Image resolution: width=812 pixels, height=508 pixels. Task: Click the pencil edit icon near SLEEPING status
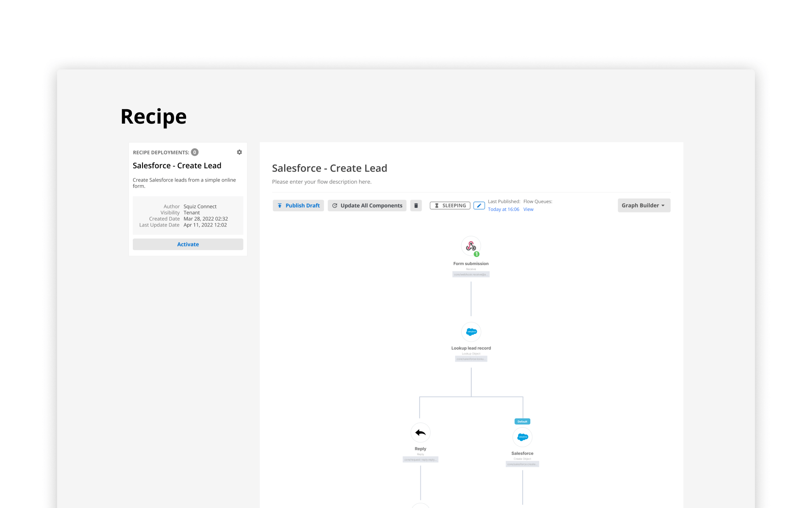click(479, 205)
